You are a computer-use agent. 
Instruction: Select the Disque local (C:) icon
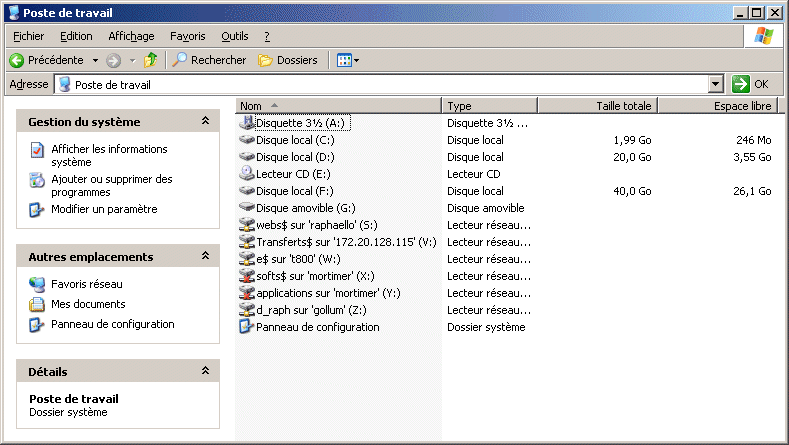(248, 140)
